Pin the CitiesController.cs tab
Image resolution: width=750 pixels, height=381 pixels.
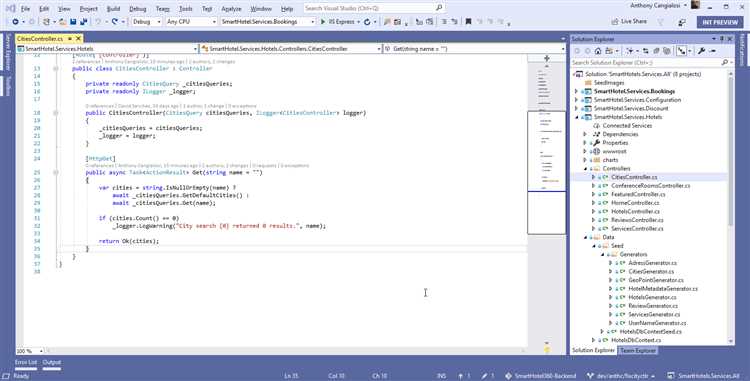pos(70,39)
